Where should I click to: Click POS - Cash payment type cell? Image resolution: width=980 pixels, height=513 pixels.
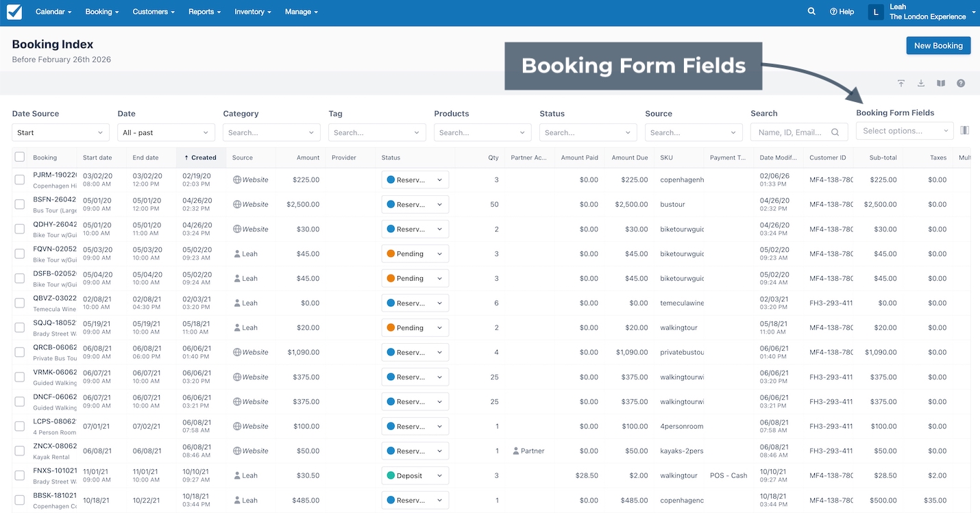pos(728,475)
